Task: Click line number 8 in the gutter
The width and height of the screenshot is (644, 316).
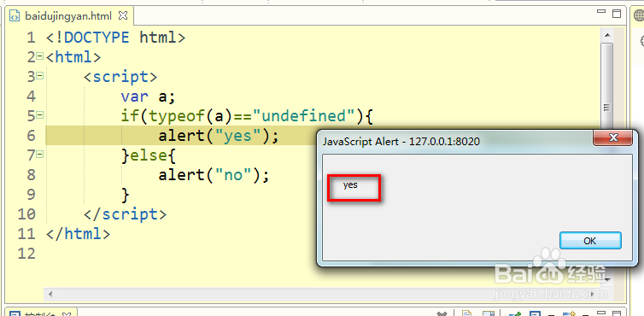Action: click(32, 175)
